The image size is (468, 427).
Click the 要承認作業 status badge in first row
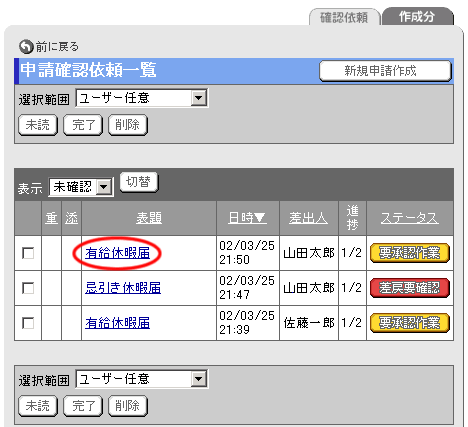pyautogui.click(x=410, y=253)
